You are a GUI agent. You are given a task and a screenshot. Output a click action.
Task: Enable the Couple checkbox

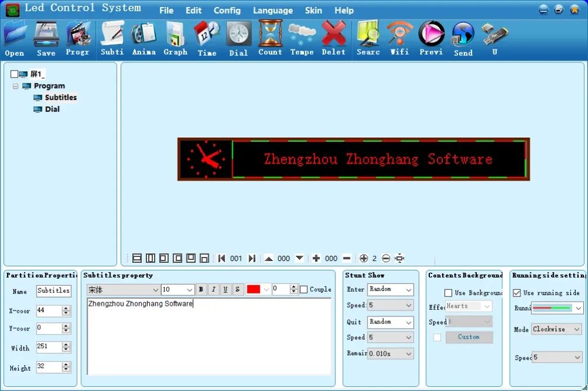(304, 289)
